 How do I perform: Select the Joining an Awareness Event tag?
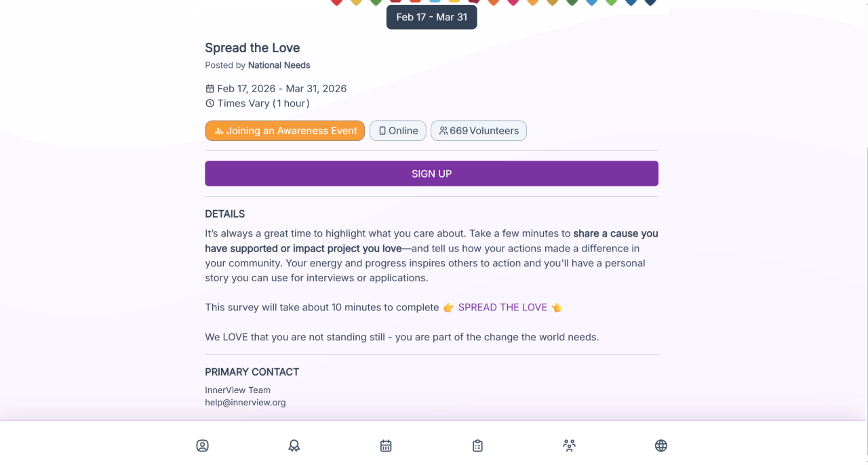285,131
